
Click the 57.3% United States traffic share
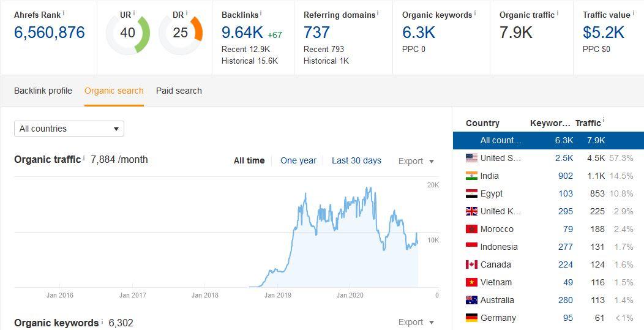[x=621, y=158]
